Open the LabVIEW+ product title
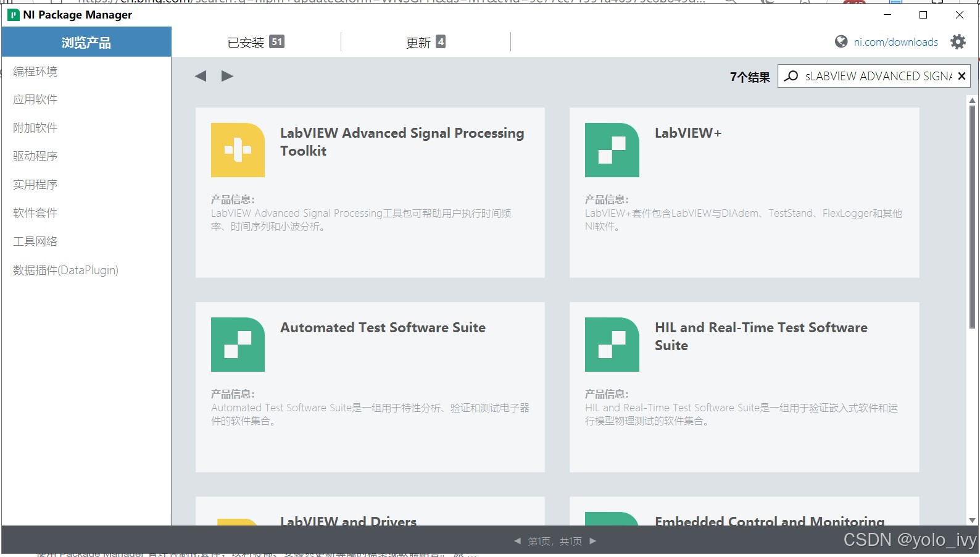Screen dimensions: 980x557 point(687,133)
